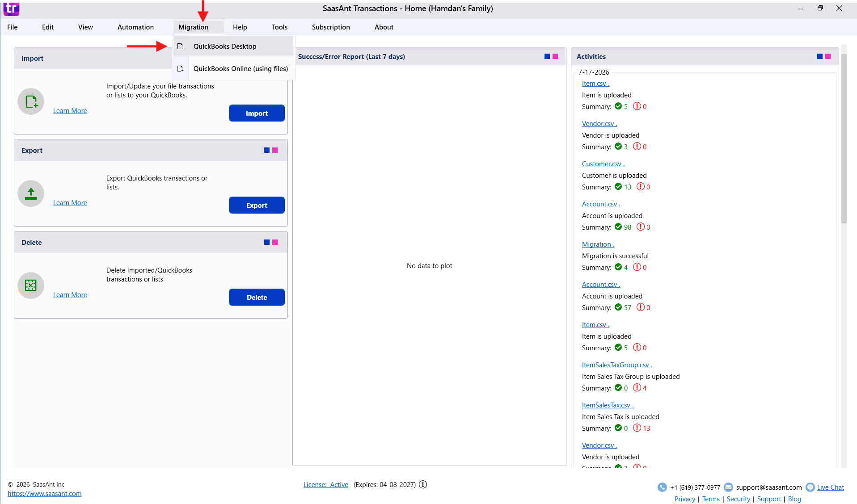The image size is (857, 504).
Task: Click the red error icon in Item Sales Tax Group summary
Action: 637,388
